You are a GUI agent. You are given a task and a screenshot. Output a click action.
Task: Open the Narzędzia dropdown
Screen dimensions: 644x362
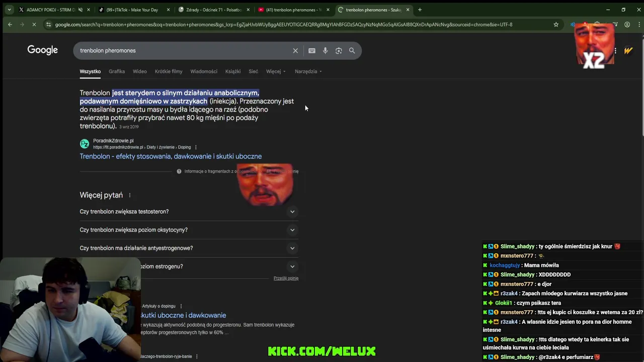[308, 71]
